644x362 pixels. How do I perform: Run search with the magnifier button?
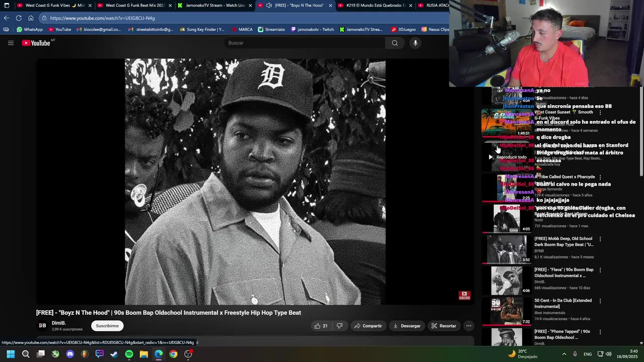[x=394, y=43]
